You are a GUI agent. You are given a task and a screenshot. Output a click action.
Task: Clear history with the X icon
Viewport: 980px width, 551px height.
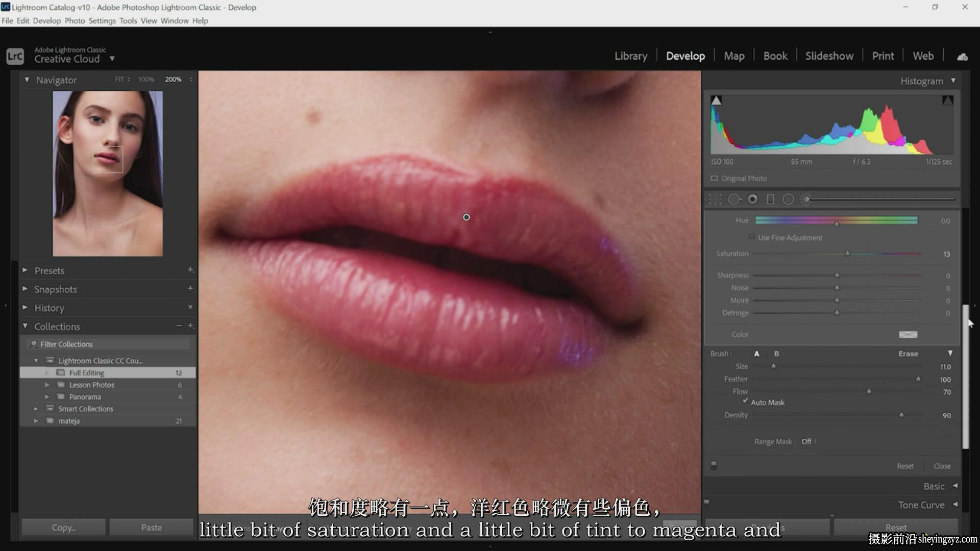(190, 307)
